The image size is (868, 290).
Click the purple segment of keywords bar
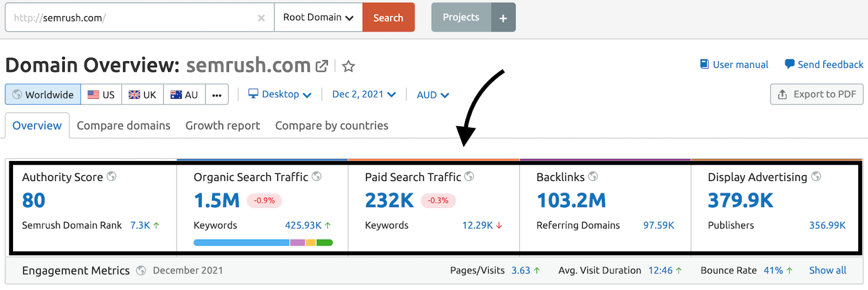tap(297, 242)
